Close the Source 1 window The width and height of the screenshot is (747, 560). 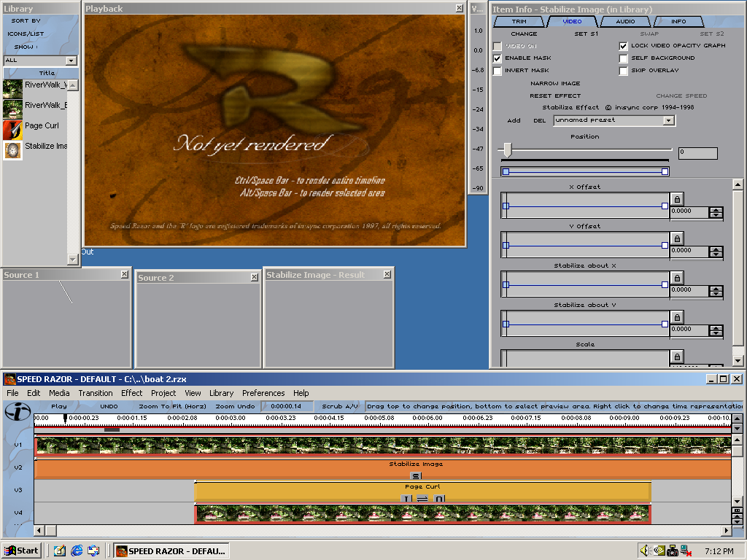pyautogui.click(x=124, y=274)
